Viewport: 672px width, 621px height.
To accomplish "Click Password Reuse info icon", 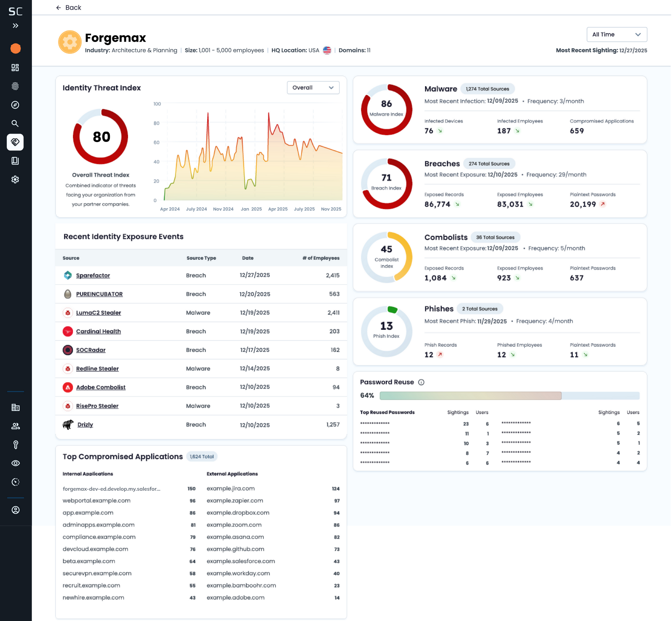I will (x=421, y=382).
